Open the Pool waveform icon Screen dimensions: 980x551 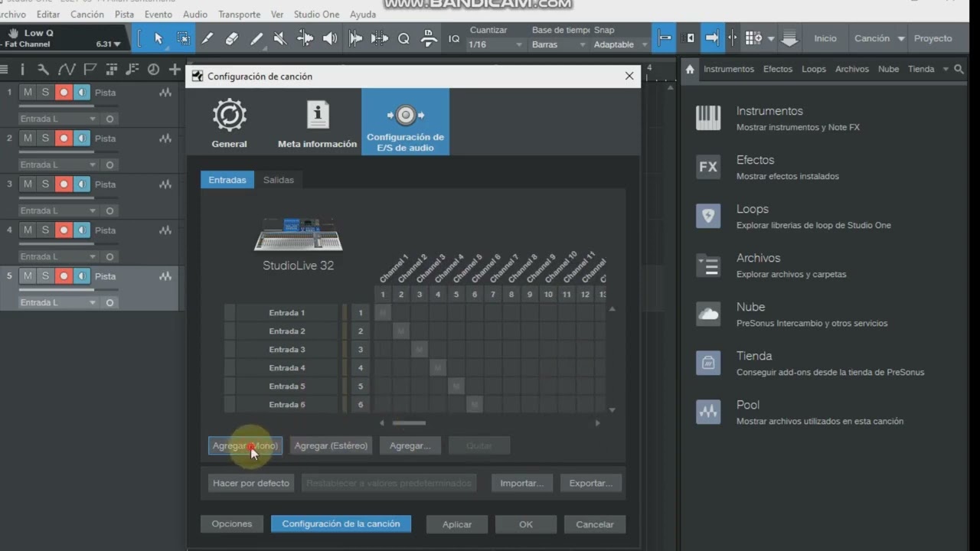tap(708, 412)
